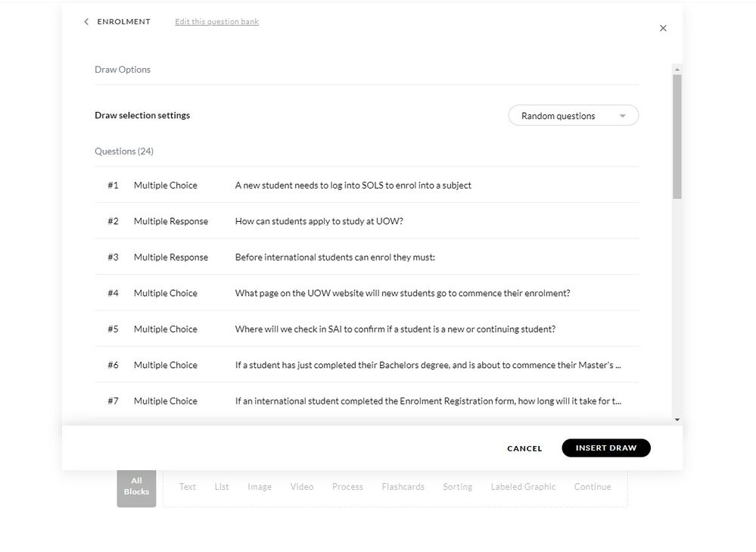Select question #6 about Bachelors degree
Viewport: 756px width, 552px height.
428,365
